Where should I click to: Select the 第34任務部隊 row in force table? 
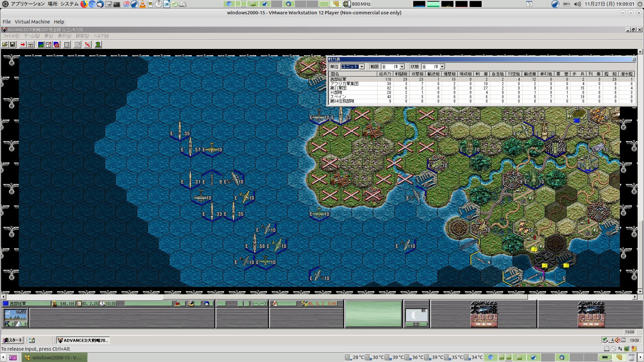[x=482, y=101]
